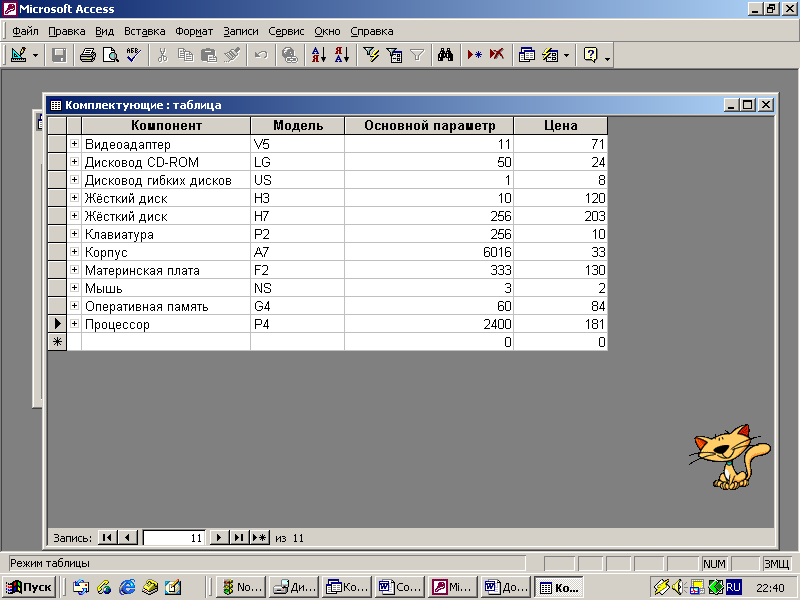Open the View mode dropdown arrow
This screenshot has height=600, width=800.
[x=35, y=55]
